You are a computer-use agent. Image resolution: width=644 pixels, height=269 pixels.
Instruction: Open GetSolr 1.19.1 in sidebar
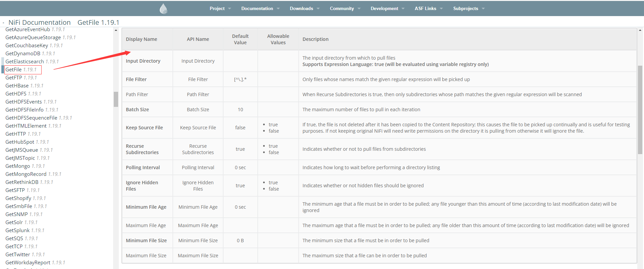pyautogui.click(x=21, y=222)
